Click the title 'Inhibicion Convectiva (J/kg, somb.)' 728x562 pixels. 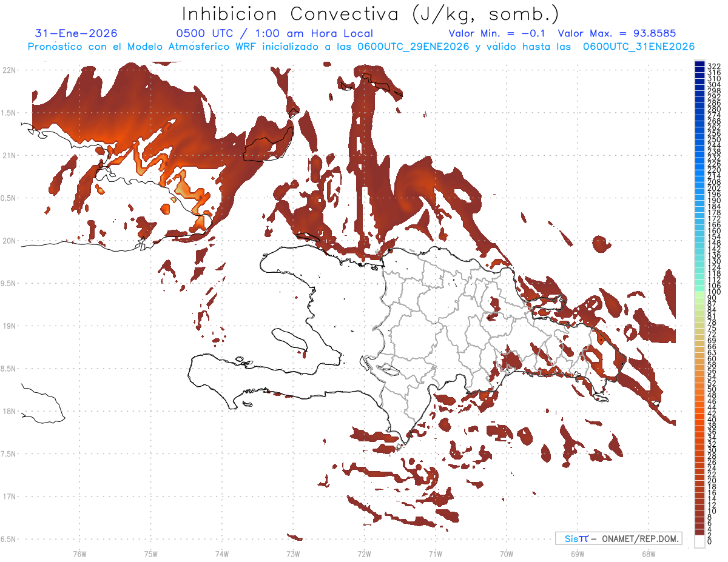[371, 14]
